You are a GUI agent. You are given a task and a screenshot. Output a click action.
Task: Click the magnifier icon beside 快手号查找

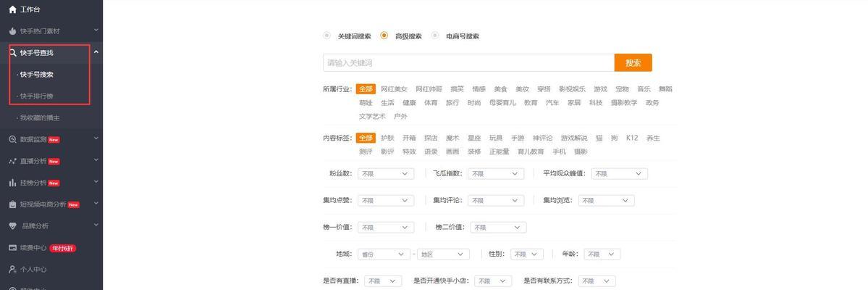(13, 53)
